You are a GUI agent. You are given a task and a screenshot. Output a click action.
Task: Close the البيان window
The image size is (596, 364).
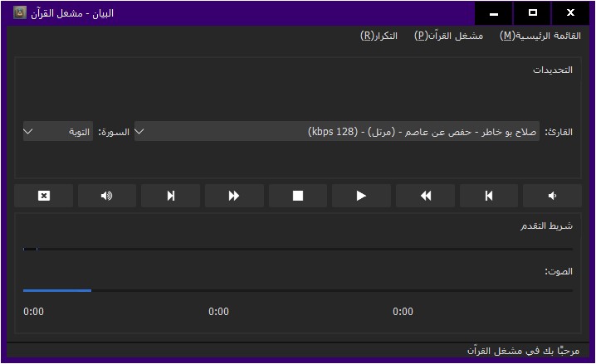570,13
